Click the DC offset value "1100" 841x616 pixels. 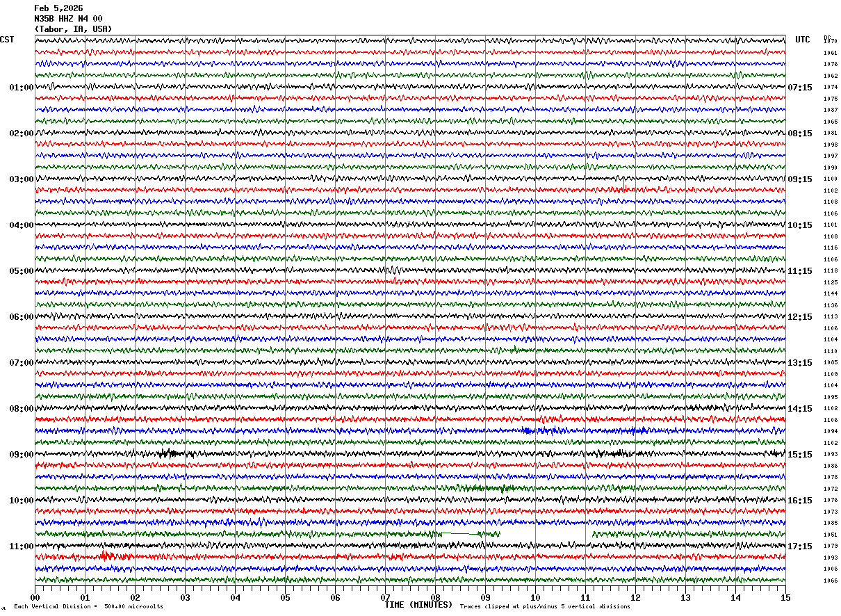831,179
